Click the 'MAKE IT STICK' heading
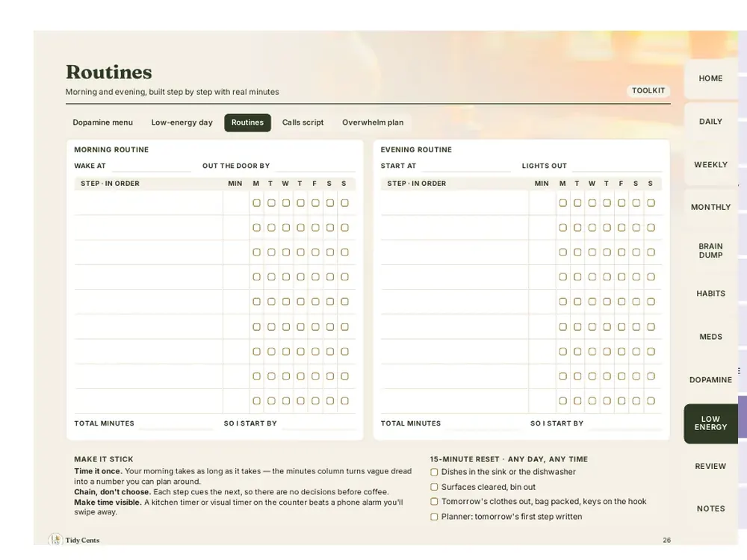This screenshot has height=560, width=747. click(x=104, y=459)
